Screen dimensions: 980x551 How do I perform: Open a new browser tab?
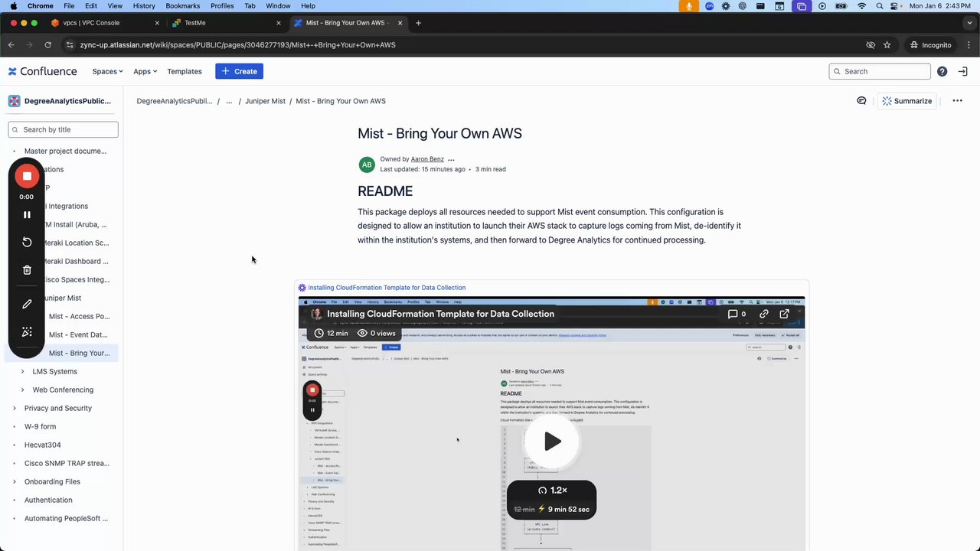point(418,23)
